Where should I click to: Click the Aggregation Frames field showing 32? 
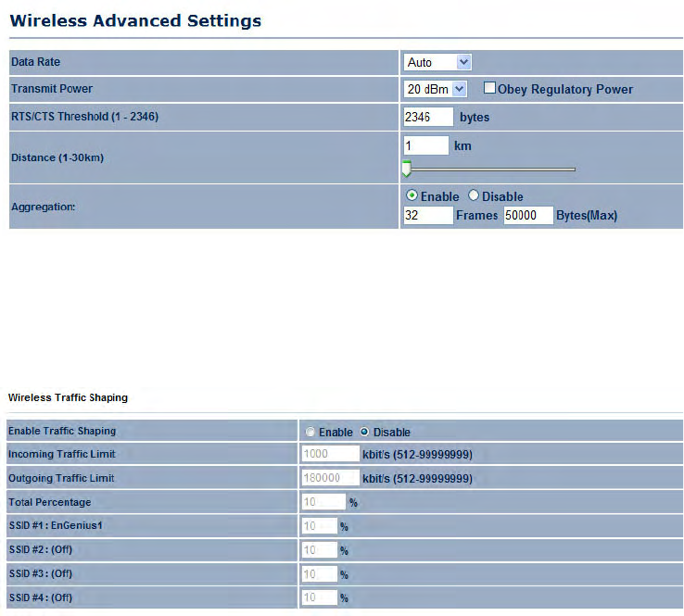point(428,215)
